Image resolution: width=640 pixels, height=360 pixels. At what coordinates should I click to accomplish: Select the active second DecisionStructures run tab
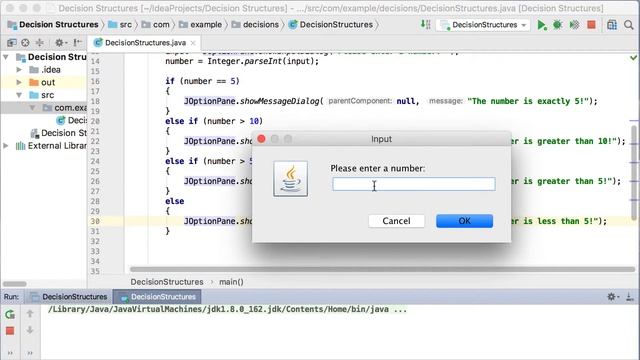pyautogui.click(x=158, y=297)
